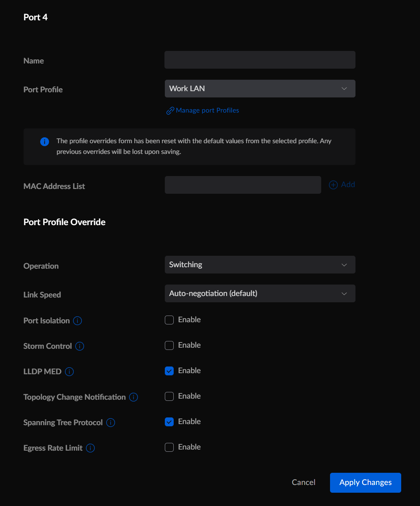Click the Name input field
420x506 pixels.
(260, 60)
